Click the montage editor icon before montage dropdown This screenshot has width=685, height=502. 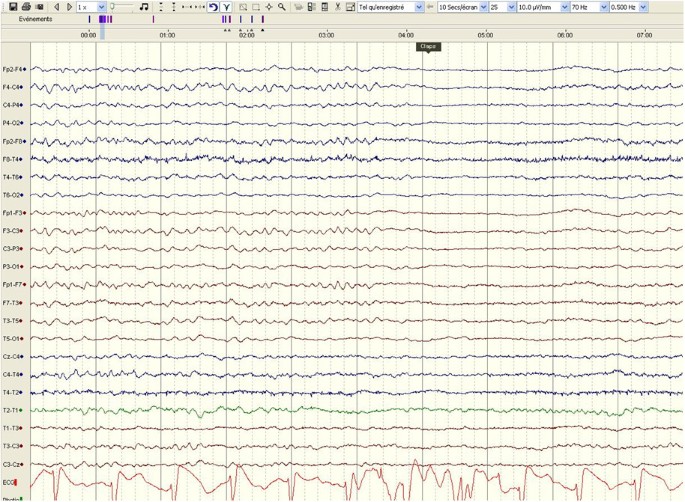(x=350, y=7)
